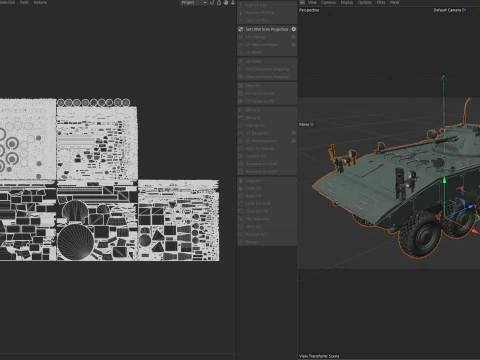480x360 pixels.
Task: Open the gear beside UV Relax and More
Action: (294, 44)
